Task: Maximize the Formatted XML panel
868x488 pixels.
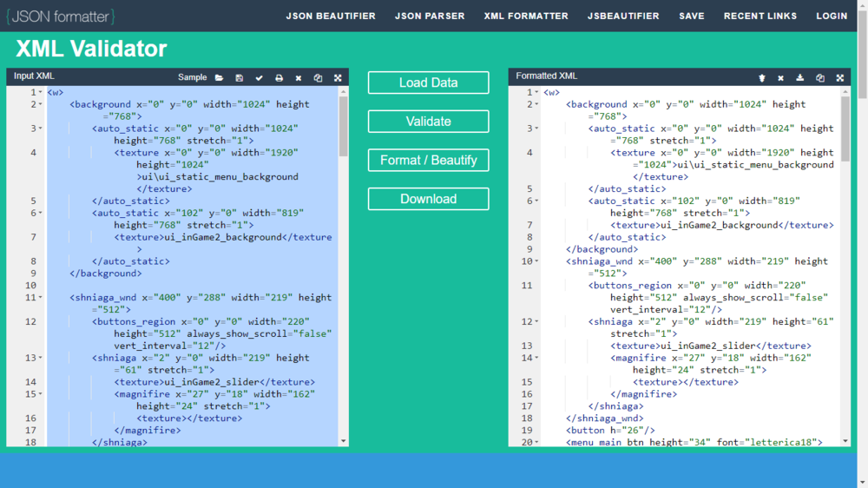Action: 840,78
